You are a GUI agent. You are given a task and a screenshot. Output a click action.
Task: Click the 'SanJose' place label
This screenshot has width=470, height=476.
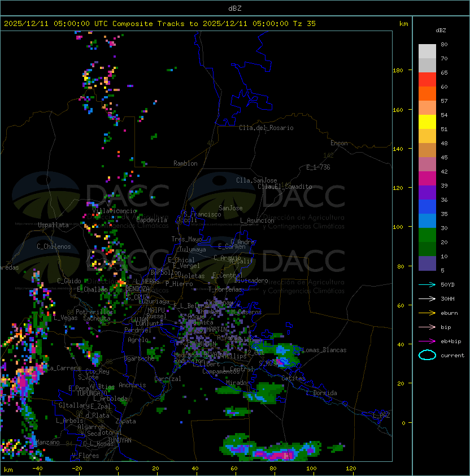[230, 208]
